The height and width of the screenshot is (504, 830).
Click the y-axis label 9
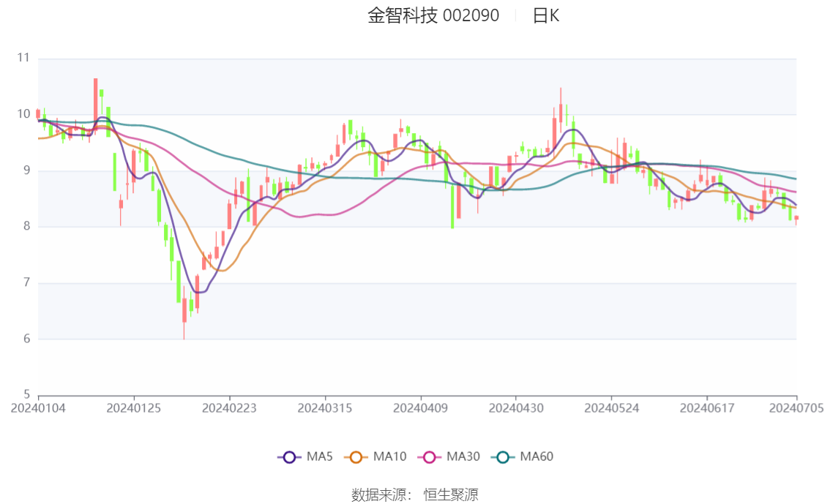click(x=26, y=170)
